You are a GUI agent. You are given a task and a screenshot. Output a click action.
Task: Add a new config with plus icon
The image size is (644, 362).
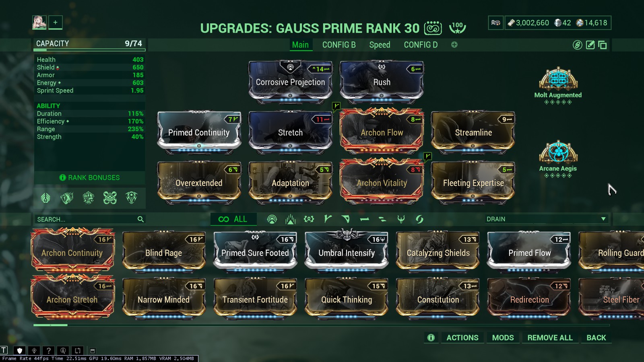(454, 45)
